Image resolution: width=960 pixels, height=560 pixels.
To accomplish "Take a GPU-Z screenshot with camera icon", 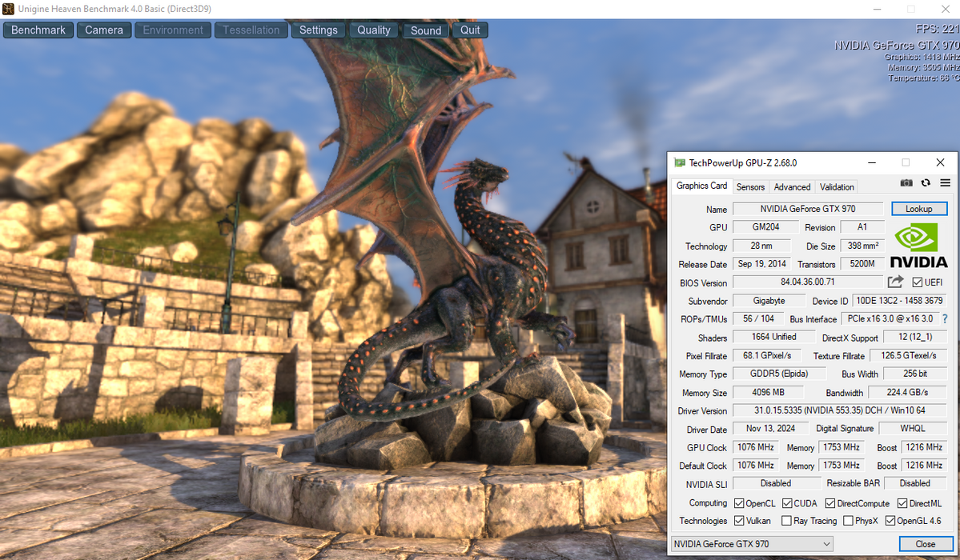I will (x=906, y=183).
